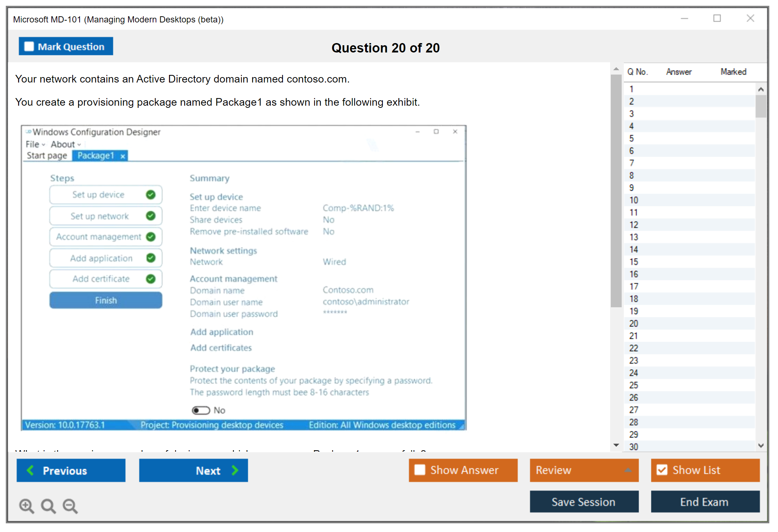Click the Add certificate green checkmark icon
The height and width of the screenshot is (532, 778).
tap(151, 279)
